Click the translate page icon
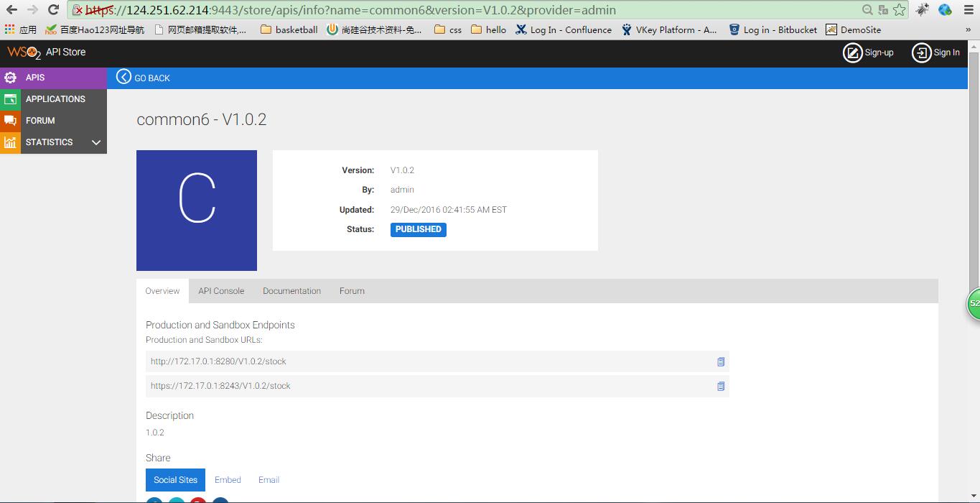Screen dimensions: 980x503 [883, 10]
